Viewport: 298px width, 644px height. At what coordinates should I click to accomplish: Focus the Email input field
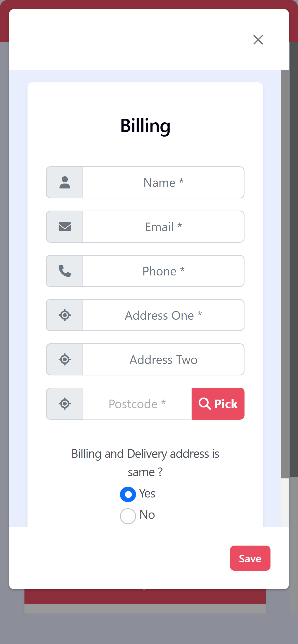point(164,227)
